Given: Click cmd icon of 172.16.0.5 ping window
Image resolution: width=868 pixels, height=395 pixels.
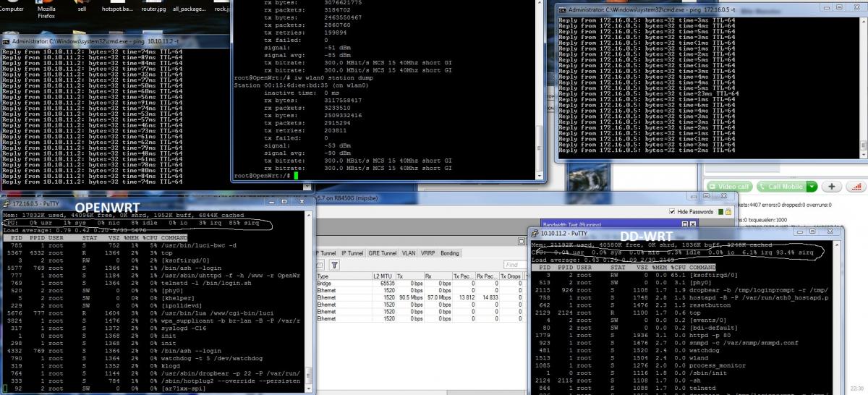Looking at the screenshot, I should (562, 11).
